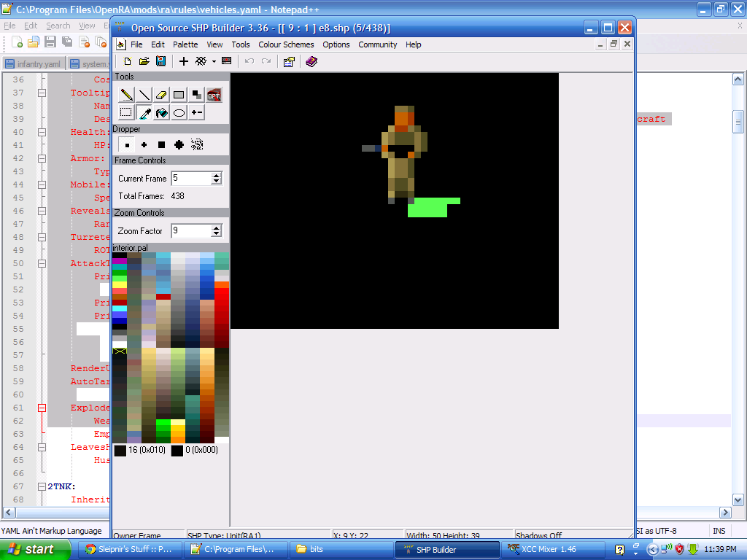Decrease Zoom Factor with down arrow
Image resolution: width=747 pixels, height=560 pixels.
tap(217, 234)
